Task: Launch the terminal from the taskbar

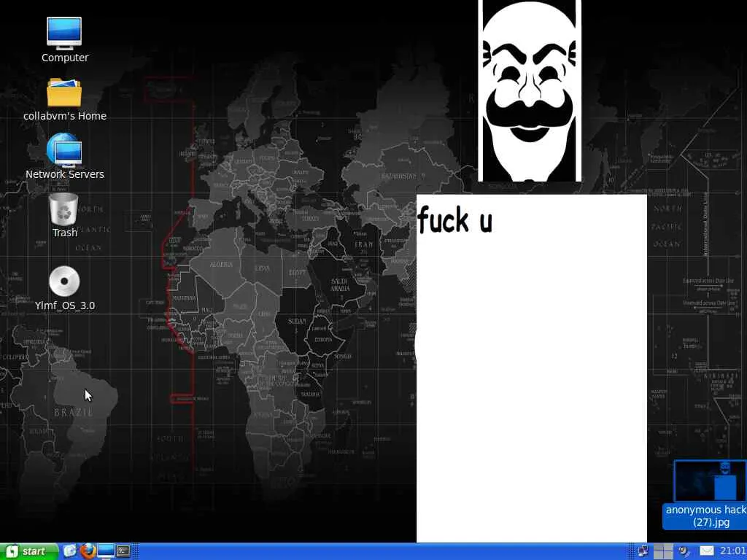Action: coord(124,551)
